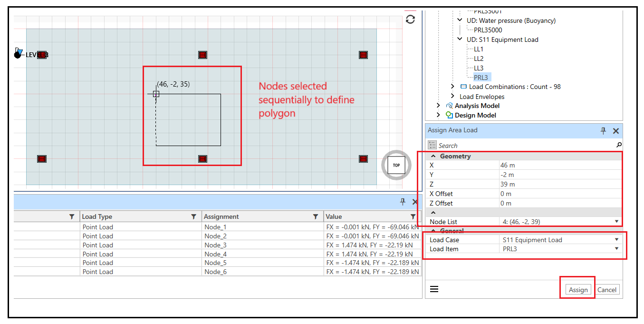Open the hamburger menu in Assign panel
The width and height of the screenshot is (644, 324).
434,289
